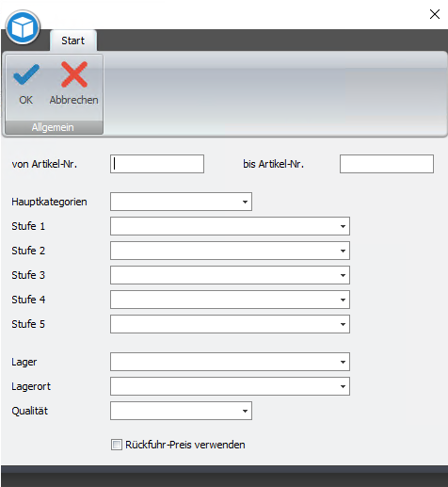Focus the von Artikel-Nr. input field
448x487 pixels.
[157, 164]
